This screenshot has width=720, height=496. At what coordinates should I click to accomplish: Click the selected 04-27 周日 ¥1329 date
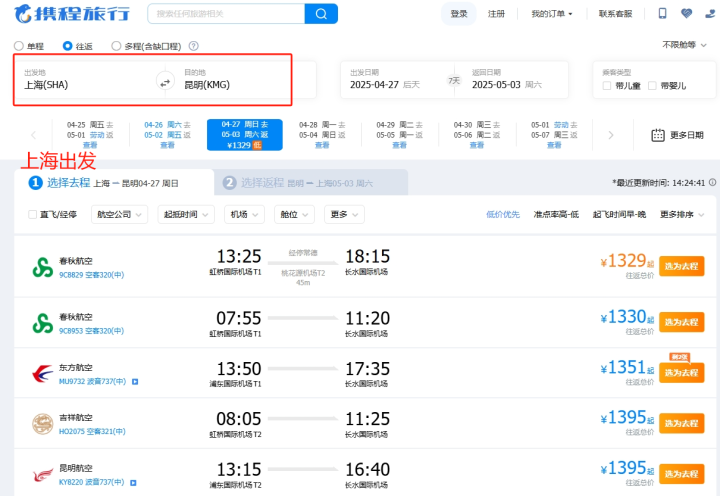(x=245, y=135)
